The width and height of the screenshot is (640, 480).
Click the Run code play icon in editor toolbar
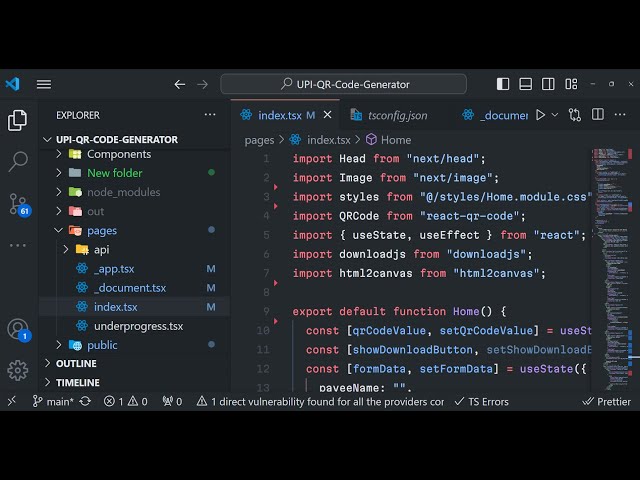[541, 115]
